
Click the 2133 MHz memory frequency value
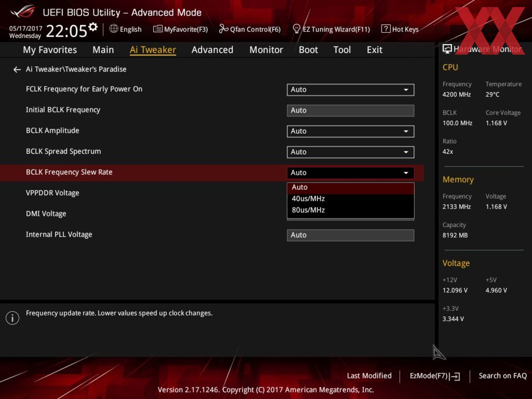[x=457, y=207]
